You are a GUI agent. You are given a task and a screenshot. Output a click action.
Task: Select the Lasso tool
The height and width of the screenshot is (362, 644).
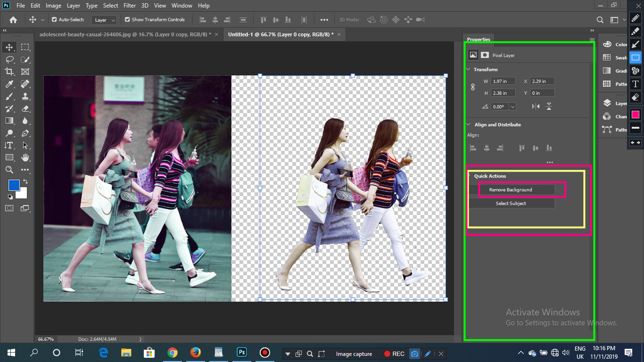9,59
